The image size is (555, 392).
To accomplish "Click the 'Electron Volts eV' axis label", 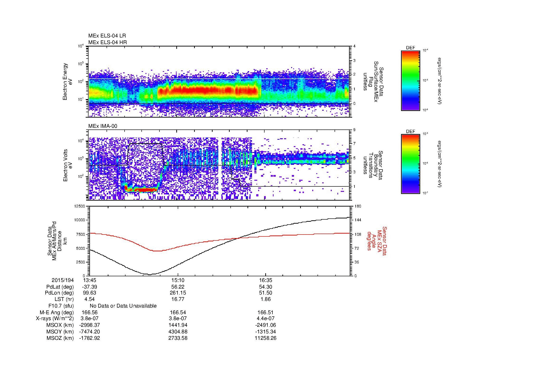I will click(x=67, y=165).
